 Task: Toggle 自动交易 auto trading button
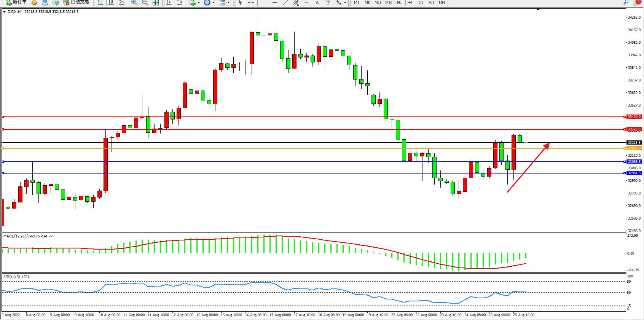76,2
